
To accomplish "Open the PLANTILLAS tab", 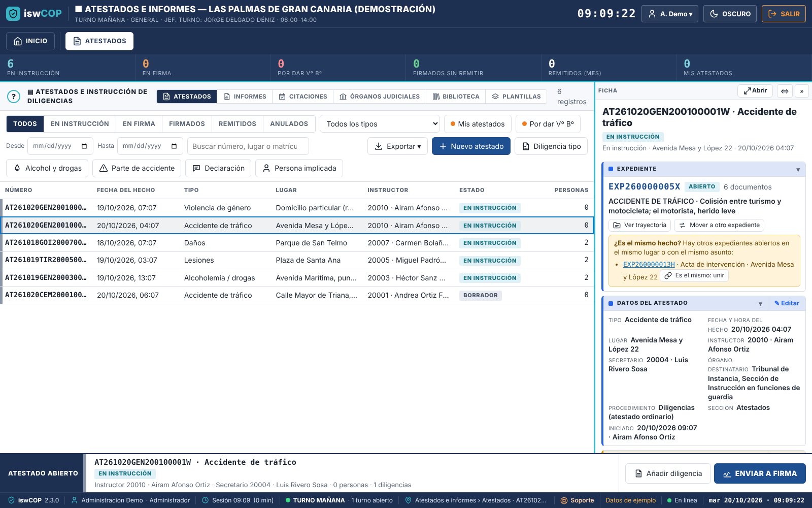I will tap(516, 97).
